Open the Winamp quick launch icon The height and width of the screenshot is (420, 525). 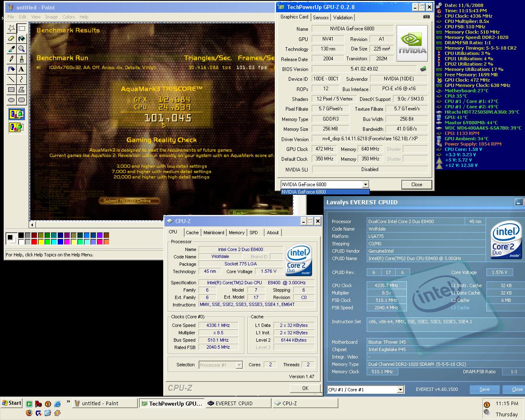(x=57, y=413)
